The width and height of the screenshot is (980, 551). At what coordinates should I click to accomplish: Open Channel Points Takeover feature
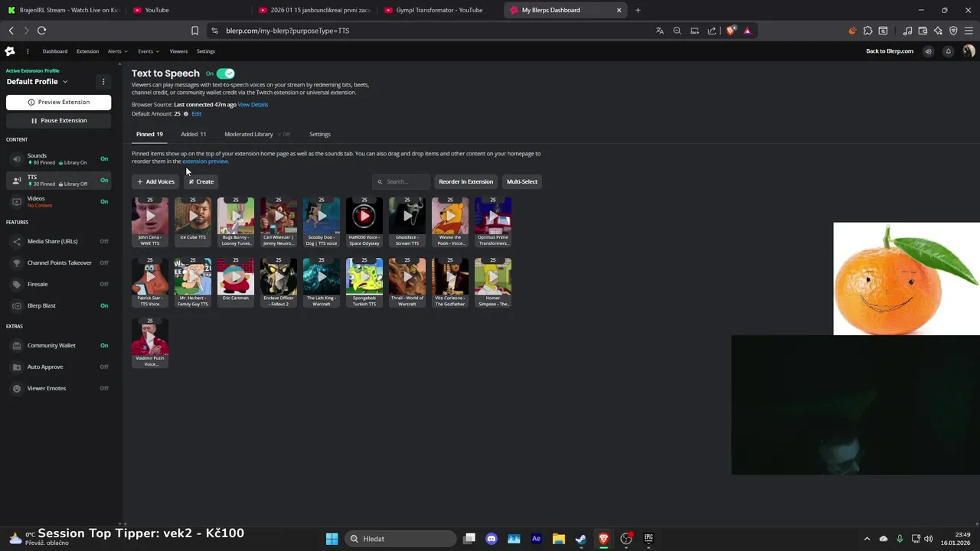pyautogui.click(x=58, y=262)
